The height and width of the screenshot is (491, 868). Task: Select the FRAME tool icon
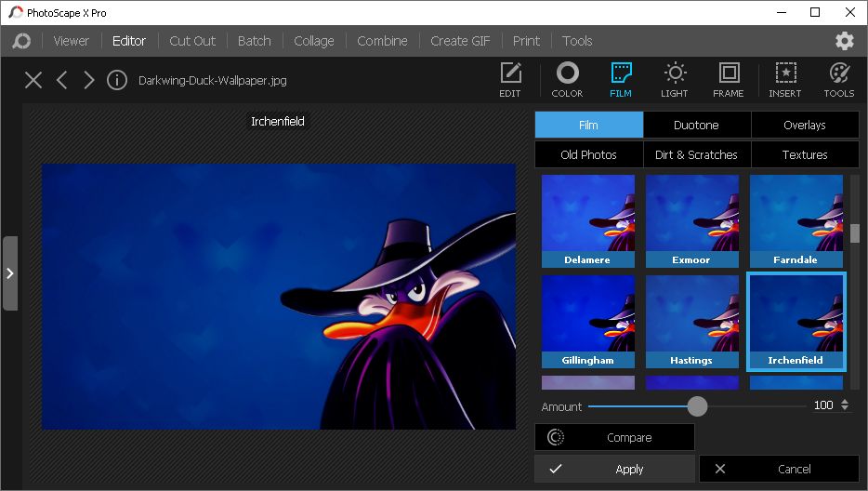(x=728, y=80)
